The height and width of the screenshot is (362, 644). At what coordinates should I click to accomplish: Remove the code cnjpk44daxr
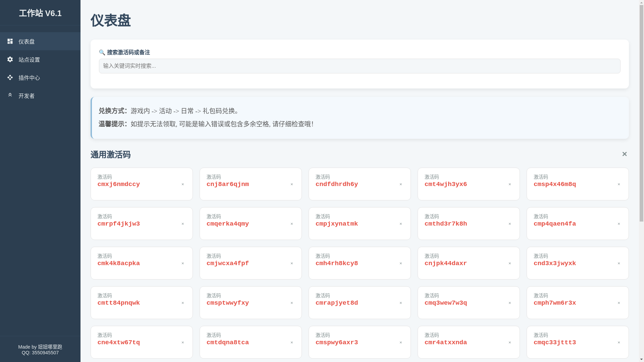click(x=510, y=263)
